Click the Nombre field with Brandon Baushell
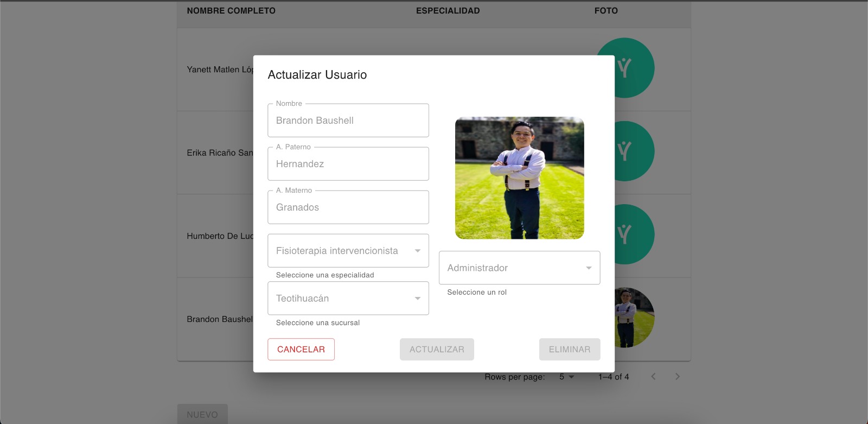This screenshot has height=424, width=868. 348,120
